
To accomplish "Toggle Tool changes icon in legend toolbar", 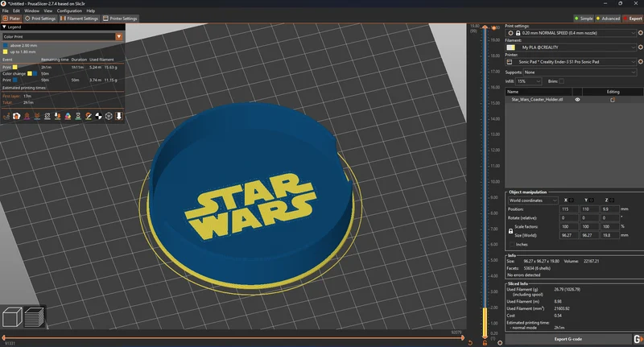I will (x=57, y=116).
